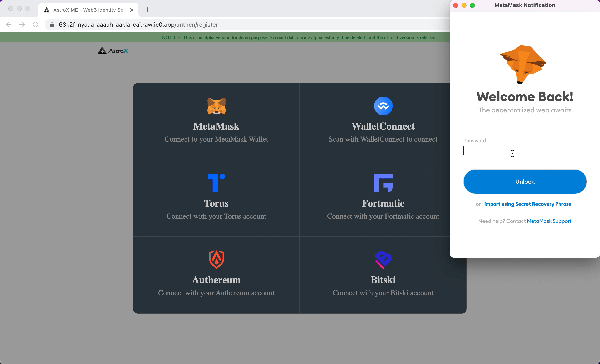This screenshot has height=364, width=600.
Task: Click 'Connect with your Torus account' text
Action: (216, 216)
